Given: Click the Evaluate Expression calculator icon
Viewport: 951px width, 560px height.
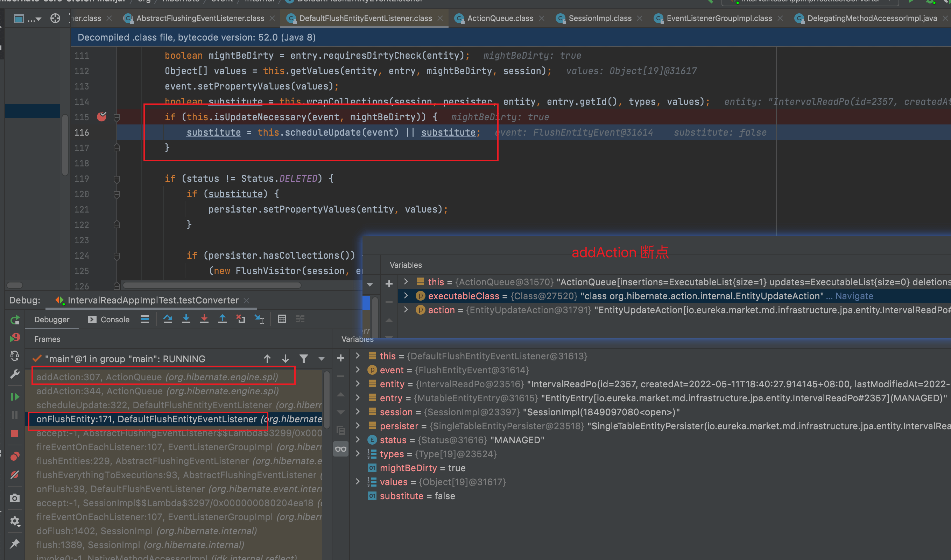Looking at the screenshot, I should point(282,319).
